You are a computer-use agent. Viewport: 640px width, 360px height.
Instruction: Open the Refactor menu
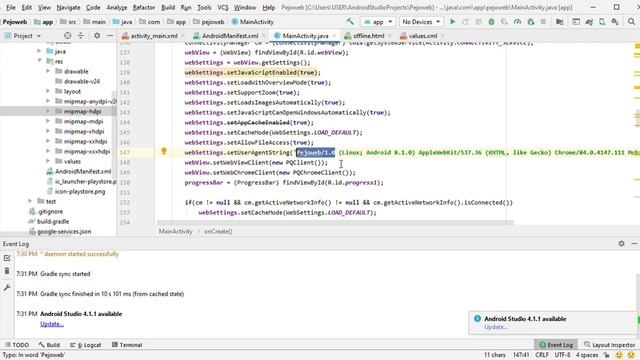coord(144,7)
